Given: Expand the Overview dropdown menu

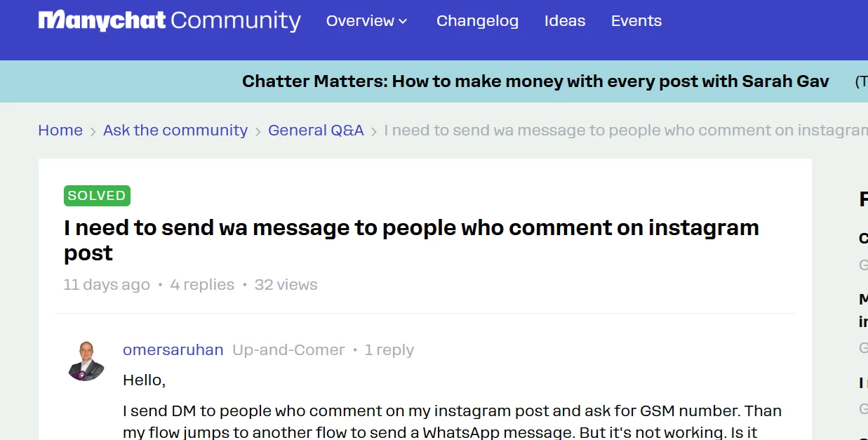Looking at the screenshot, I should point(366,21).
